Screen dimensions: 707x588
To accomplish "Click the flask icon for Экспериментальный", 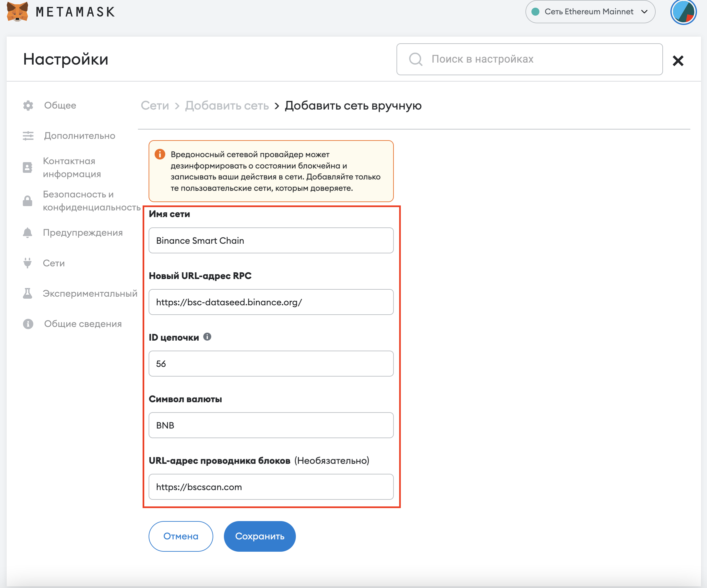I will point(27,293).
